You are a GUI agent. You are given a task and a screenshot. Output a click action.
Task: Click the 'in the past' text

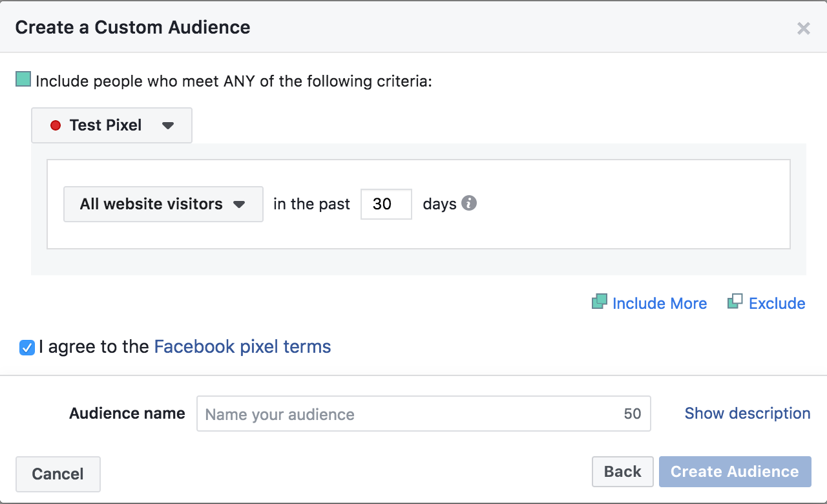[x=311, y=204]
